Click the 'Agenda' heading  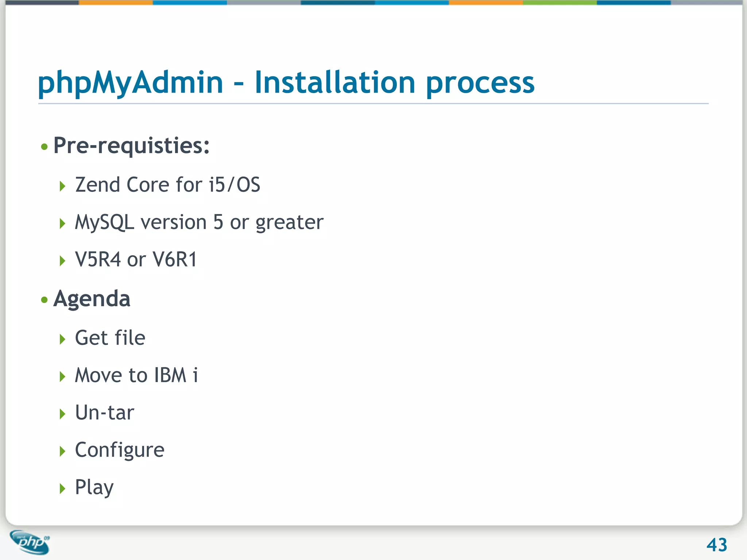click(92, 300)
